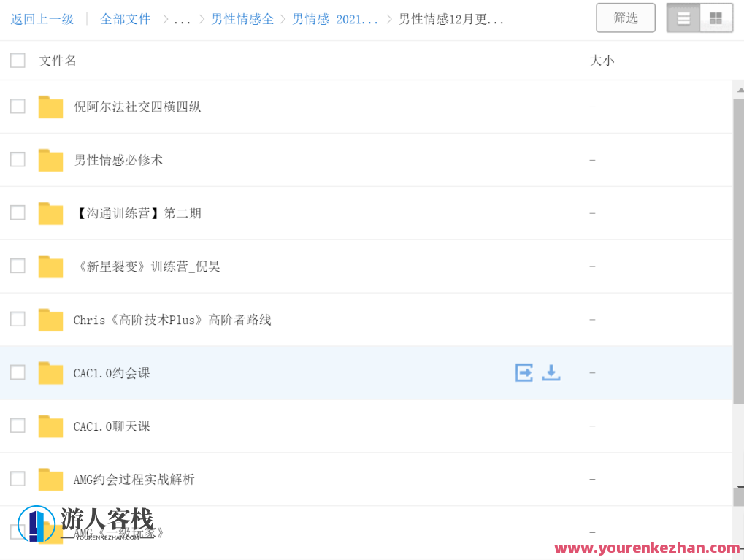The image size is (744, 560).
Task: Open Chris《高阶技术Plus》高阶者路线 folder name
Action: coord(172,319)
